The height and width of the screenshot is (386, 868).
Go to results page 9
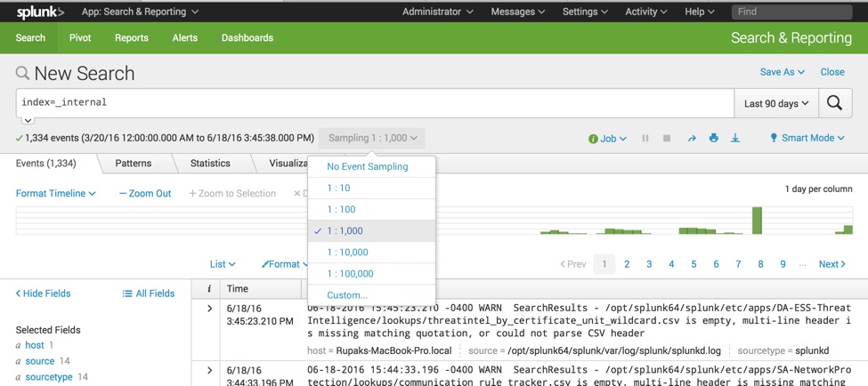point(783,264)
